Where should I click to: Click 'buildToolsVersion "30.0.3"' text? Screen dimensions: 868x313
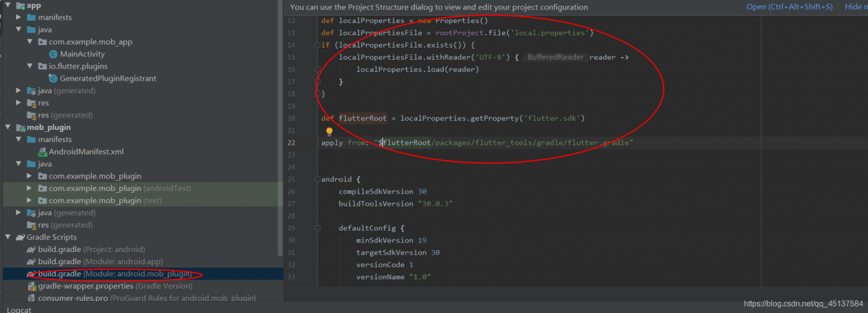click(x=395, y=204)
